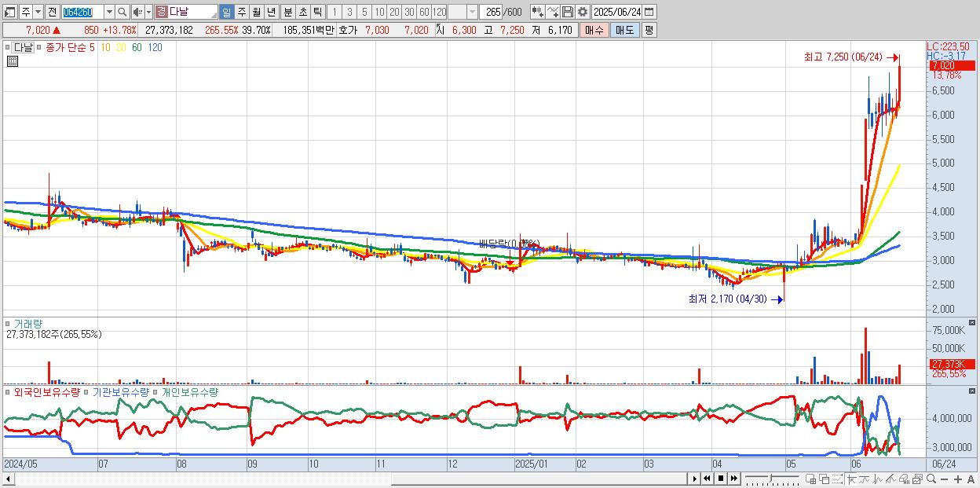This screenshot has width=980, height=488.
Task: Switch to 초 second chart
Action: tap(302, 12)
